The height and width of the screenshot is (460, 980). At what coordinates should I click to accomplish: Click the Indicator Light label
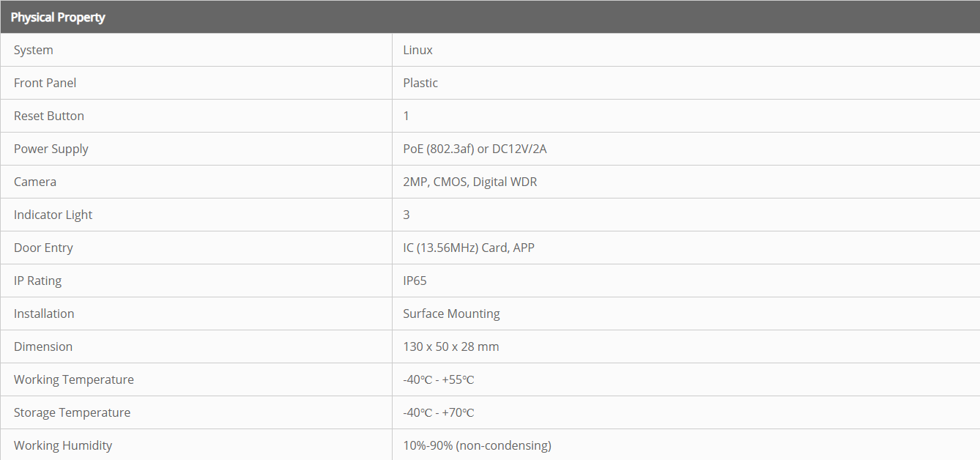[53, 215]
